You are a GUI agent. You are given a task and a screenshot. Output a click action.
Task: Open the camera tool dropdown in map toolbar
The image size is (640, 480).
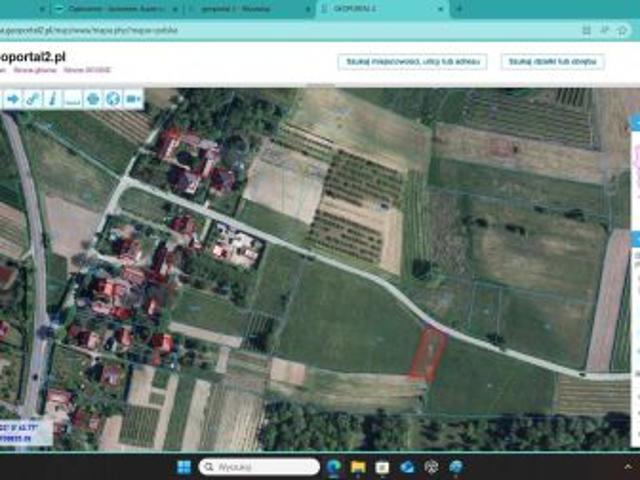pyautogui.click(x=134, y=99)
